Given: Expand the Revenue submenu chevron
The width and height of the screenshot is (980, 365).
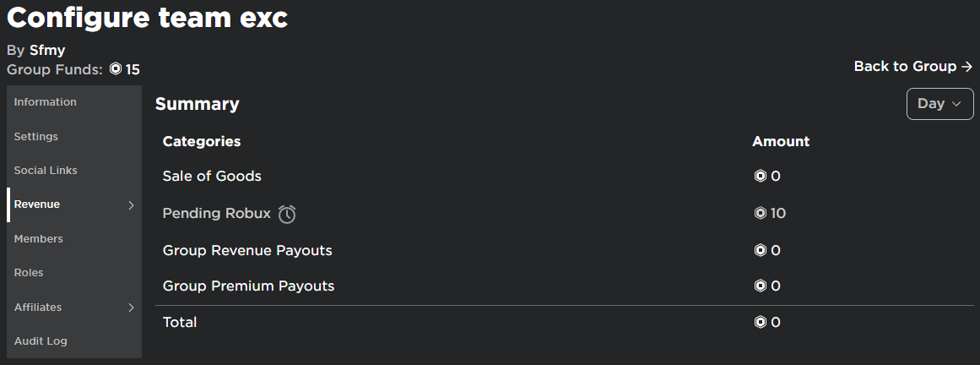Looking at the screenshot, I should (x=131, y=204).
